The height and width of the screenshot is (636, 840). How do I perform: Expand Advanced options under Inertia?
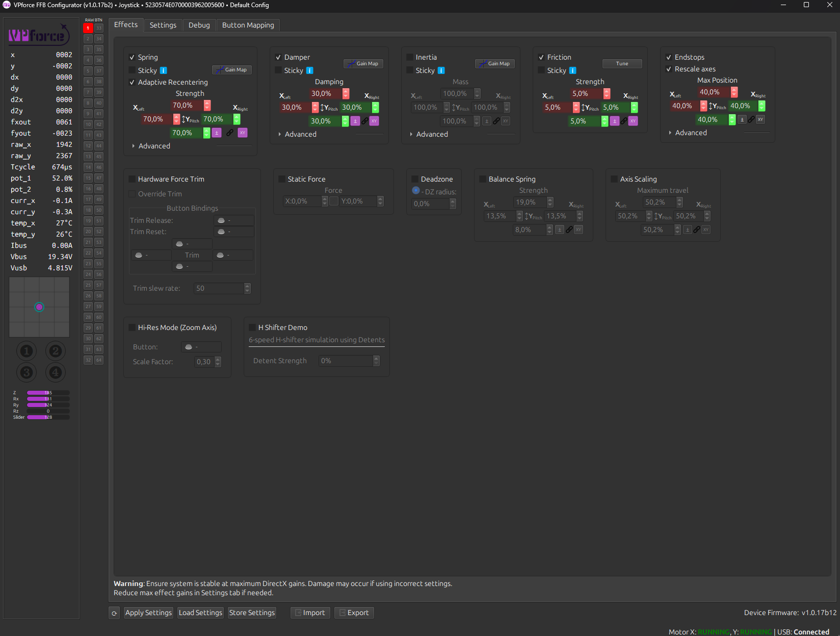(429, 134)
